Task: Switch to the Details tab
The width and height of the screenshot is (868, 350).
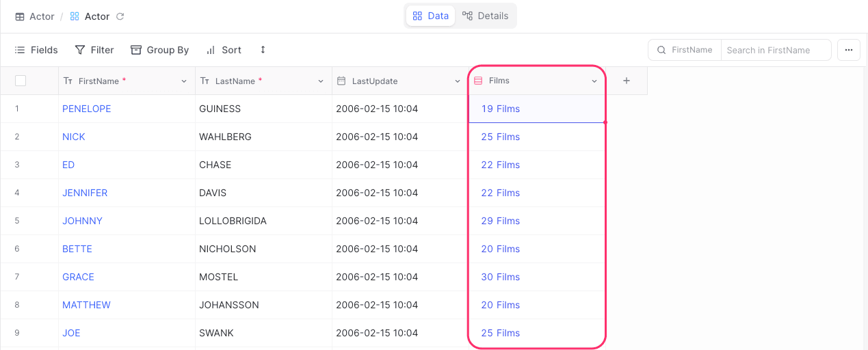Action: (486, 16)
